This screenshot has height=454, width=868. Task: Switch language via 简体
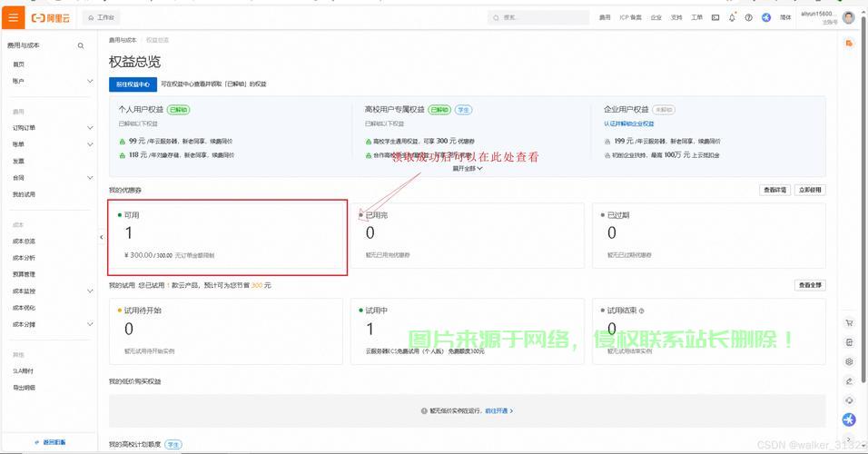[x=785, y=18]
